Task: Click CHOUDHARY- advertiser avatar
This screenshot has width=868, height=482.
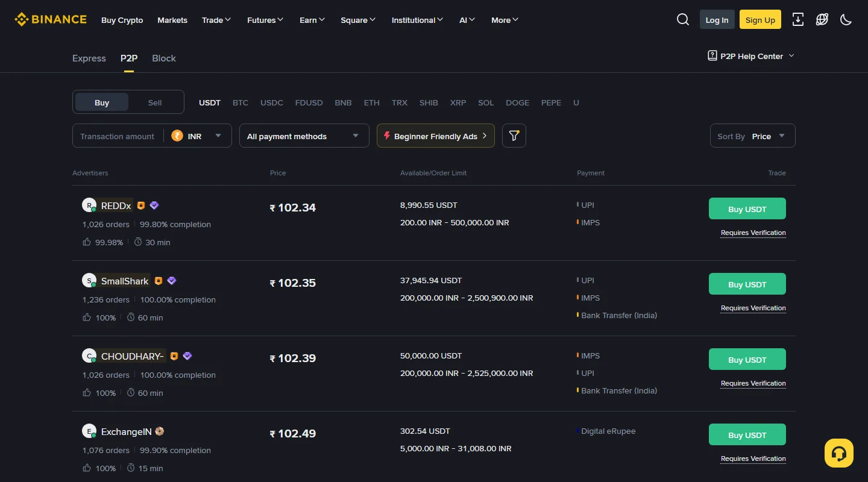Action: point(89,355)
